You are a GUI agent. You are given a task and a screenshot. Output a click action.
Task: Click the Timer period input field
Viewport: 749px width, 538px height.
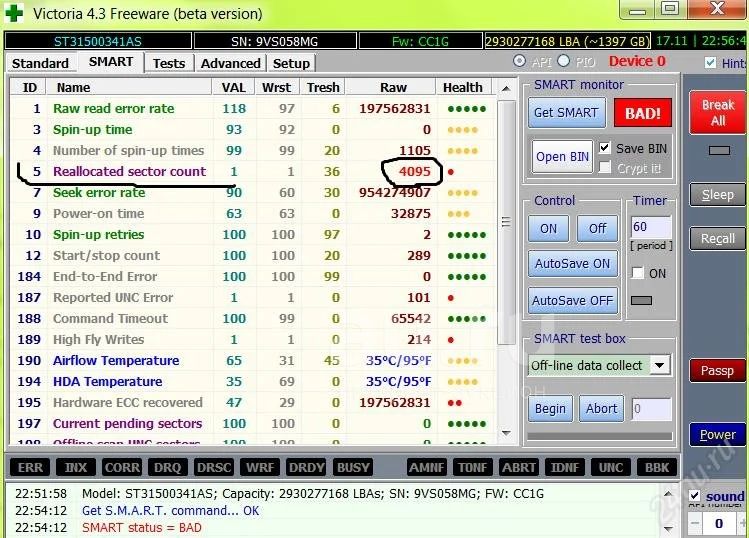click(x=650, y=227)
